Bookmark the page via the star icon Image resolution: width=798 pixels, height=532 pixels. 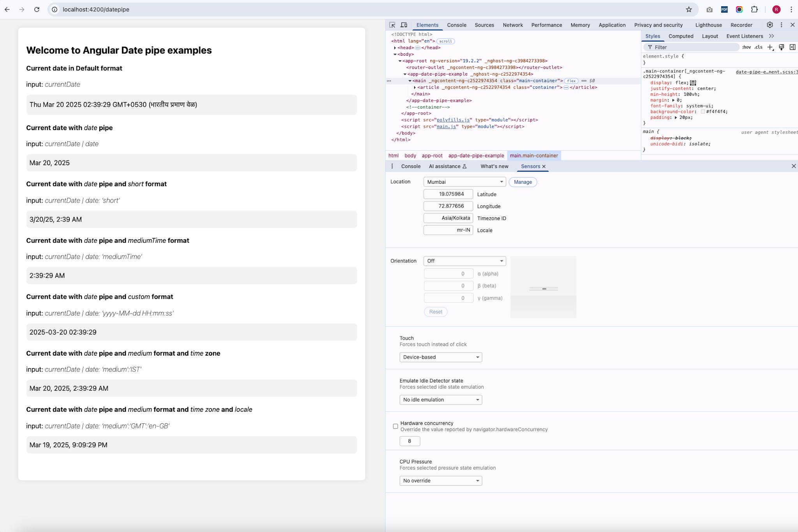coord(689,9)
